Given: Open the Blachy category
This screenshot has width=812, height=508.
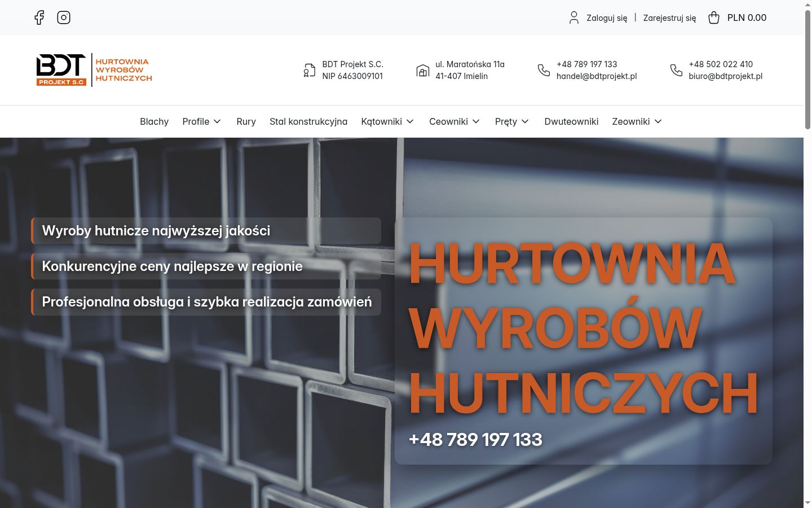Looking at the screenshot, I should tap(155, 121).
